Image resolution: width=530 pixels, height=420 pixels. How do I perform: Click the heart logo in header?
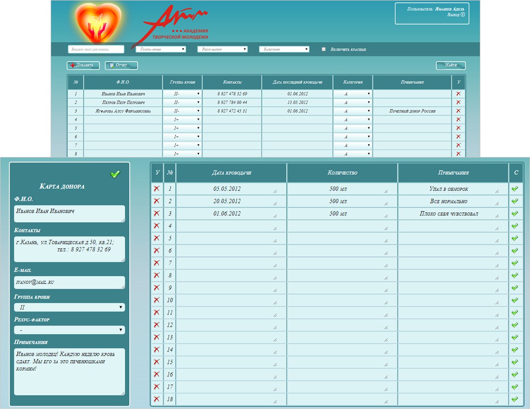[98, 23]
